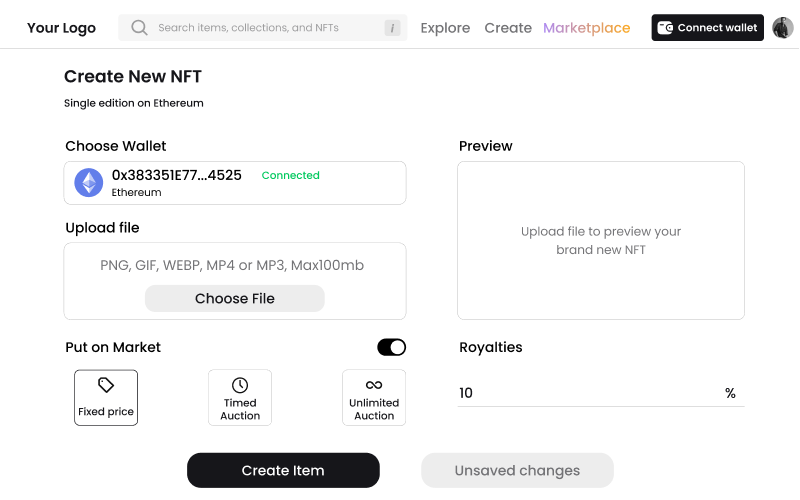Click the percent sign in Royalties
The image size is (800, 500).
(730, 393)
